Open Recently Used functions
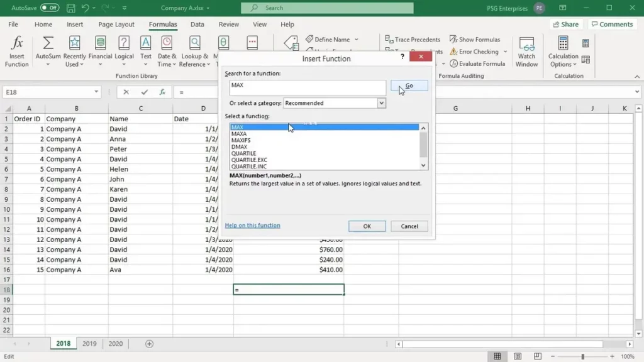This screenshot has width=644, height=362. (74, 52)
